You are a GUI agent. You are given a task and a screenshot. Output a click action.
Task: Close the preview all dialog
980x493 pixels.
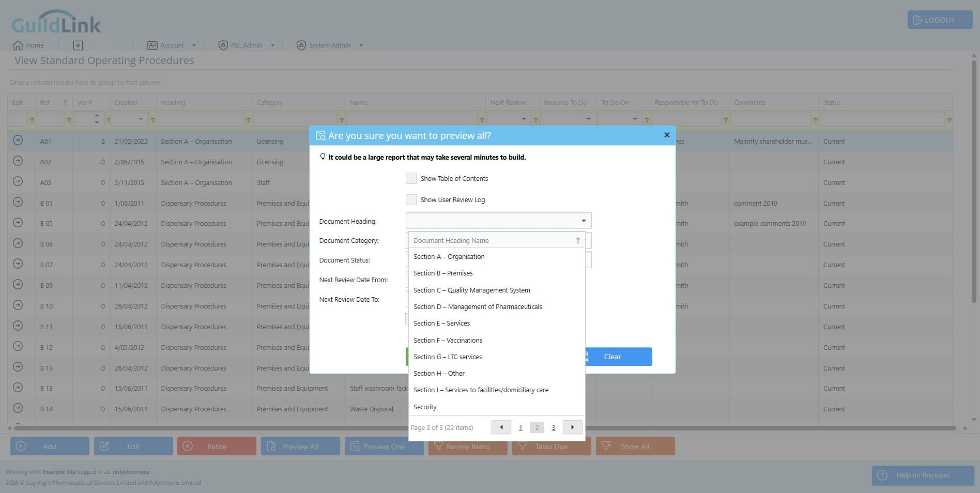(667, 135)
